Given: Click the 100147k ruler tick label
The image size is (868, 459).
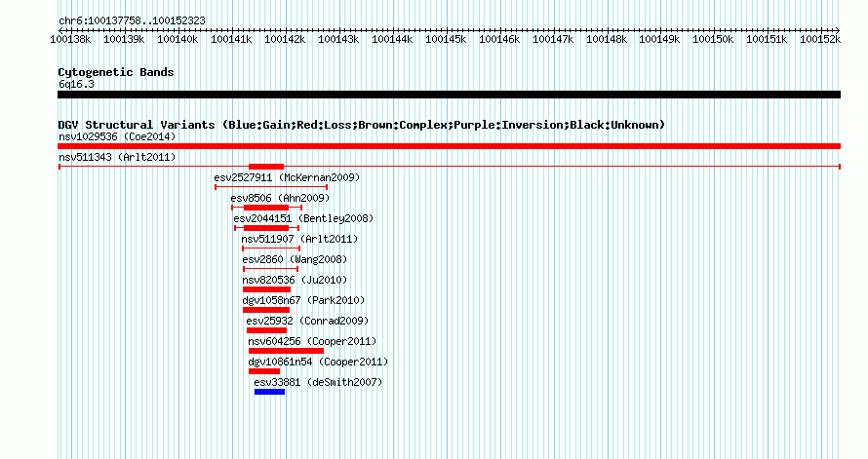Looking at the screenshot, I should [554, 39].
